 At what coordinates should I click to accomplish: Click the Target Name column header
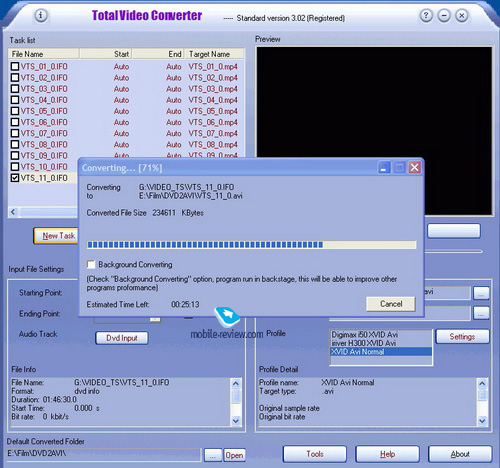pyautogui.click(x=214, y=54)
